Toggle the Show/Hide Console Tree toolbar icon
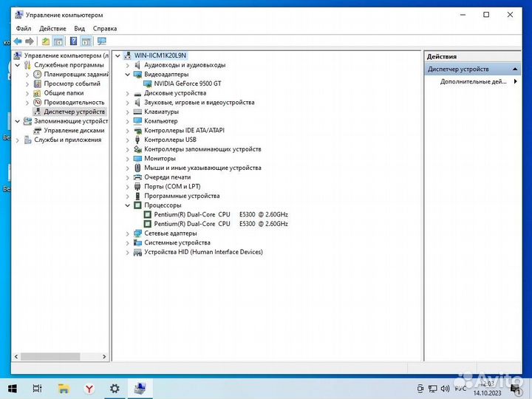 point(58,41)
